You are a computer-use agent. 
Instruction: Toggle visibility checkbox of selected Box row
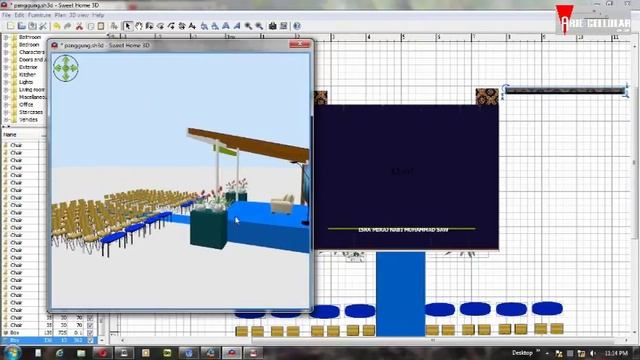click(90, 340)
